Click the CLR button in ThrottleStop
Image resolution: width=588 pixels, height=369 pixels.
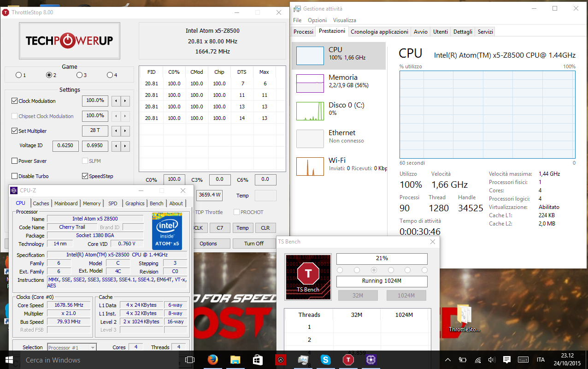click(265, 228)
